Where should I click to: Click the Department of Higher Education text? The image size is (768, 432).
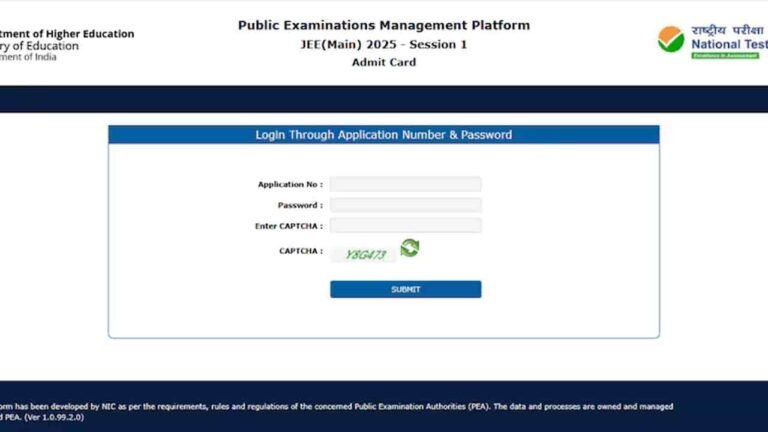coord(66,34)
